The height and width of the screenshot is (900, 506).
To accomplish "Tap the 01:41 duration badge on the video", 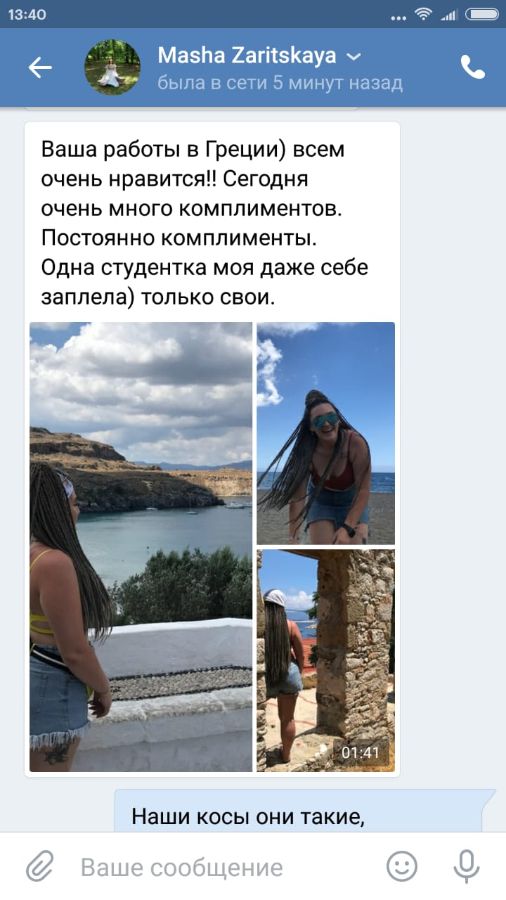I will coord(361,752).
